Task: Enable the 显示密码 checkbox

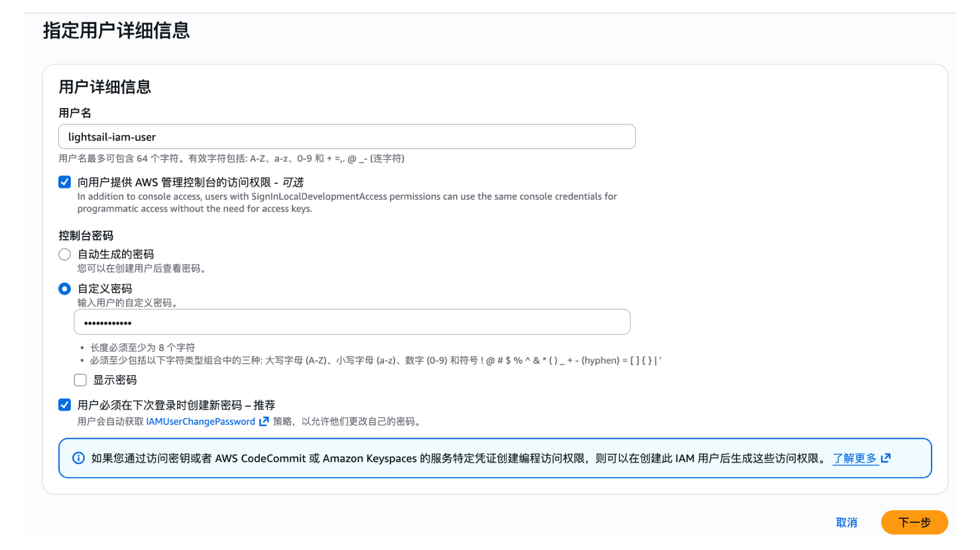Action: (80, 380)
